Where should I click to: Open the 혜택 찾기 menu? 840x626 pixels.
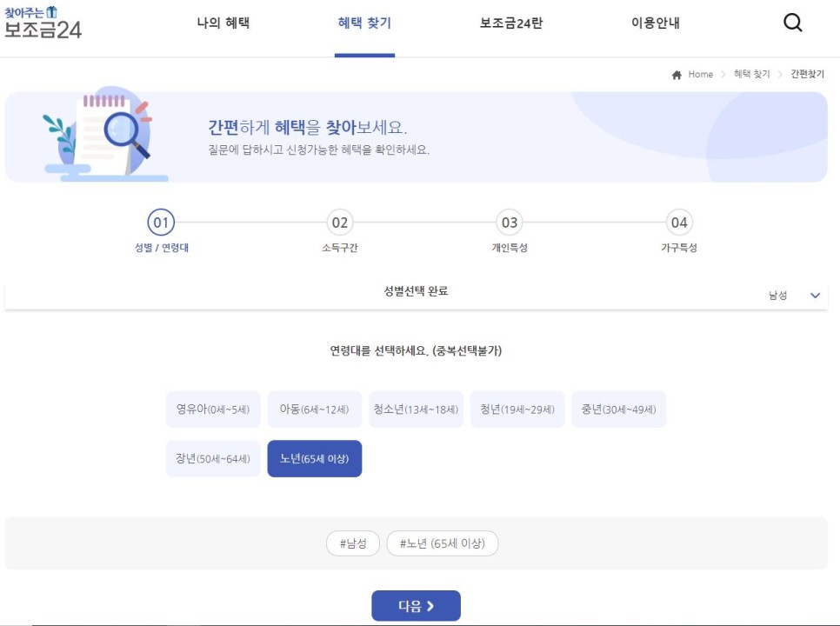[x=365, y=23]
